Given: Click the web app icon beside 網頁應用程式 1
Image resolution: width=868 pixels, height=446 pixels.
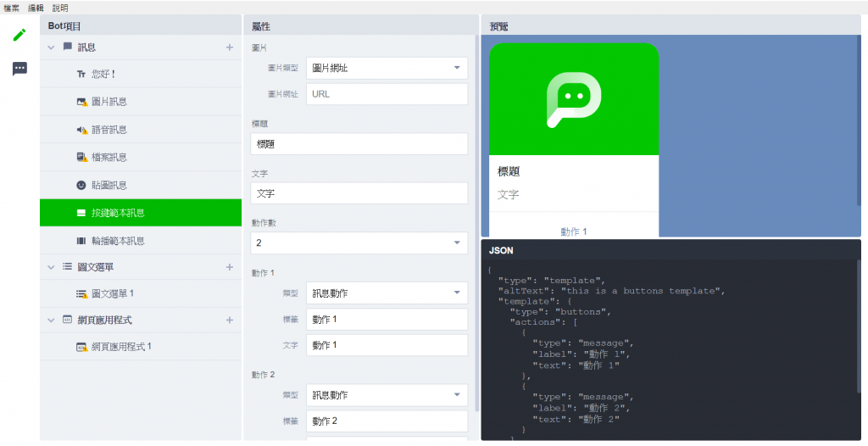Looking at the screenshot, I should [82, 347].
